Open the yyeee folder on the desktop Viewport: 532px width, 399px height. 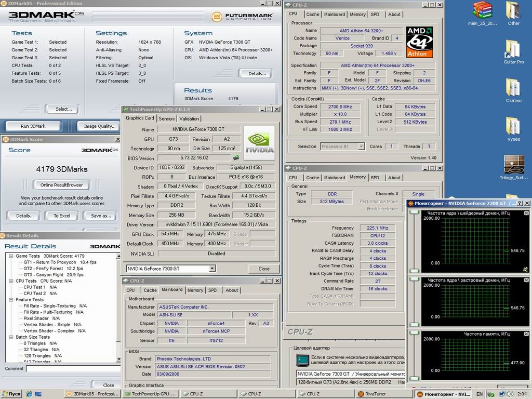[513, 129]
